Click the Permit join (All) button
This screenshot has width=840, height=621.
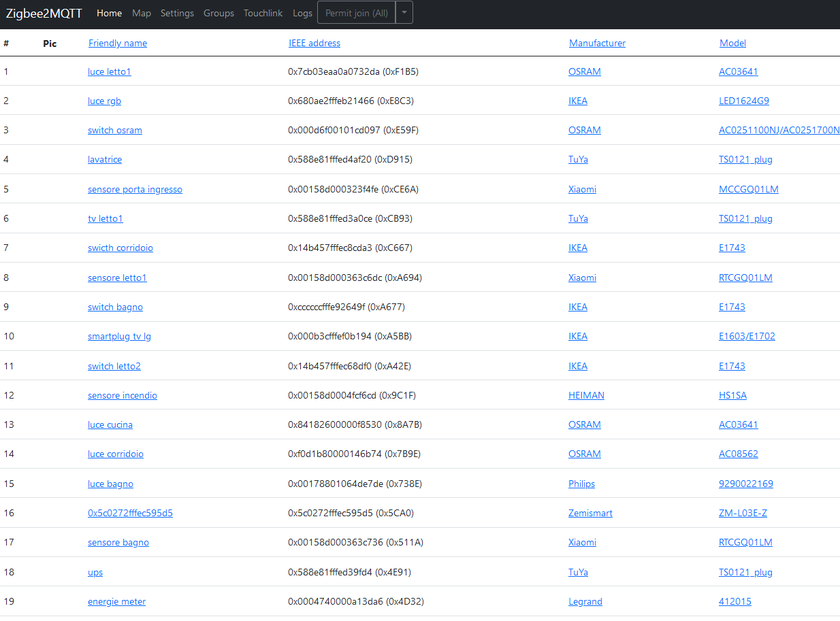[356, 12]
